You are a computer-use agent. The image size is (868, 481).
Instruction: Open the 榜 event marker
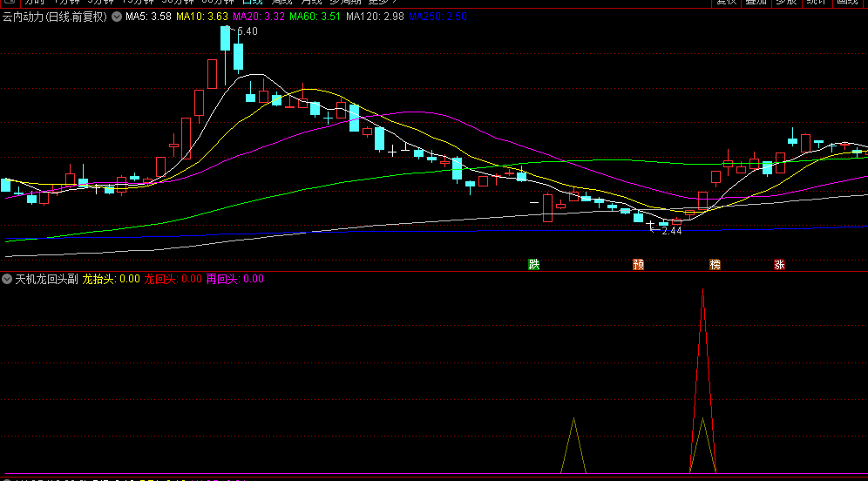(x=715, y=264)
